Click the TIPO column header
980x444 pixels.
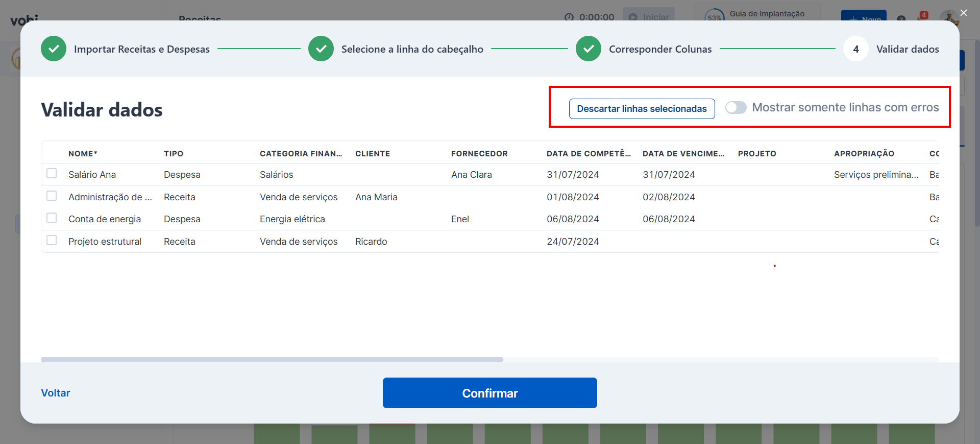[174, 153]
